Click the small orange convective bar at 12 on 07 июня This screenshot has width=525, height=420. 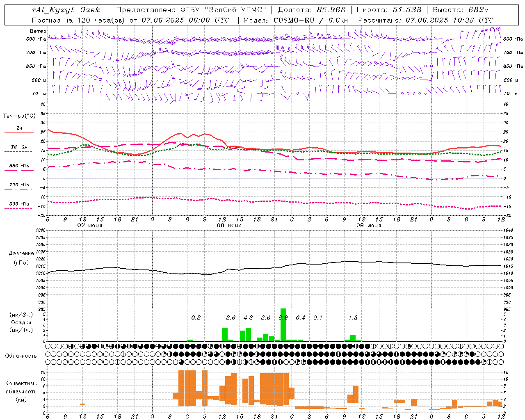tap(82, 404)
